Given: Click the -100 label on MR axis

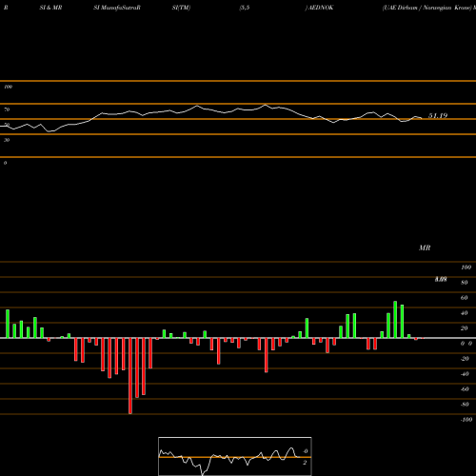Looking at the screenshot, I should pyautogui.click(x=466, y=420).
